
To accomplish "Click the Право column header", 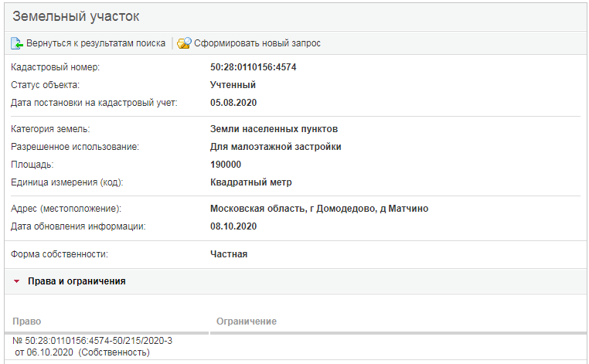I will pyautogui.click(x=27, y=321).
